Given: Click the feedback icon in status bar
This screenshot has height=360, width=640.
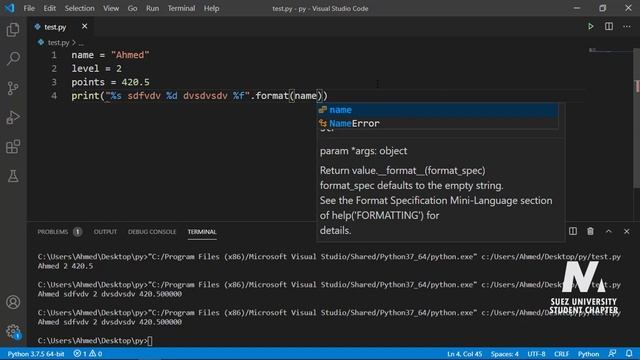Looking at the screenshot, I should [x=612, y=354].
